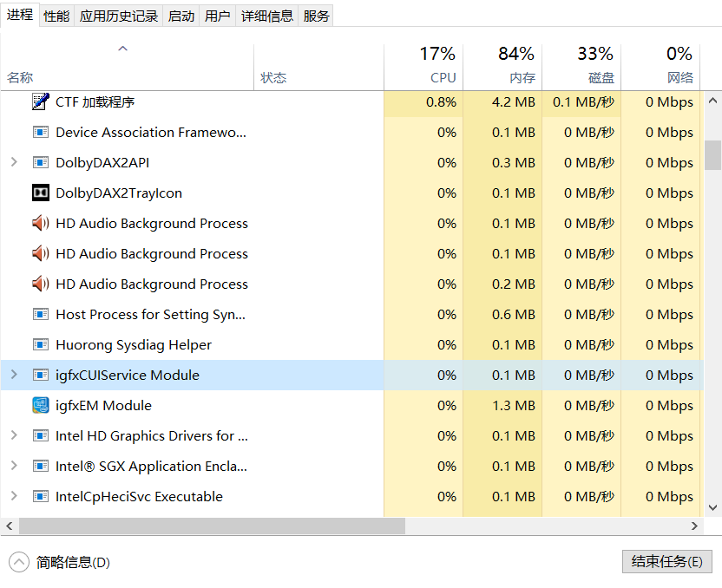Sort by the 网络 0% column
The image size is (722, 588).
tap(660, 67)
